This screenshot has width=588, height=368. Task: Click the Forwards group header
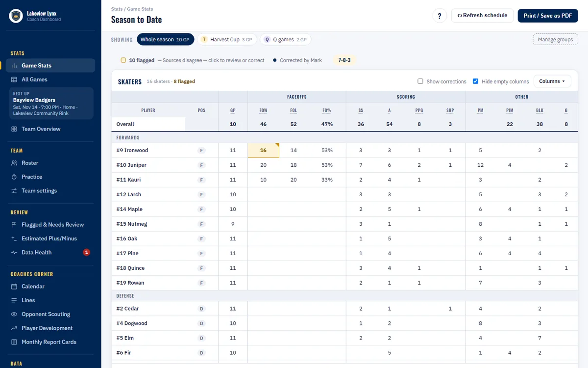[128, 138]
